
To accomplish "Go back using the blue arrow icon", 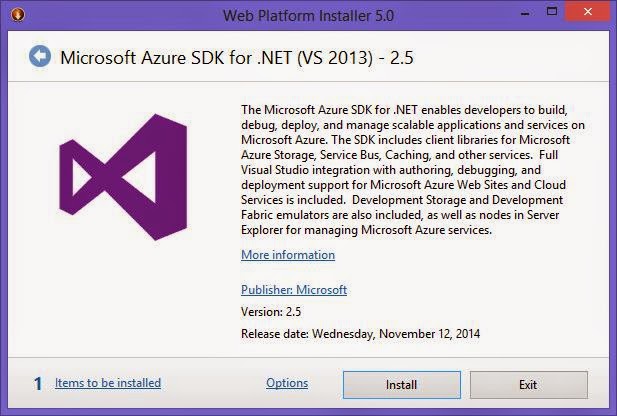I will point(40,56).
